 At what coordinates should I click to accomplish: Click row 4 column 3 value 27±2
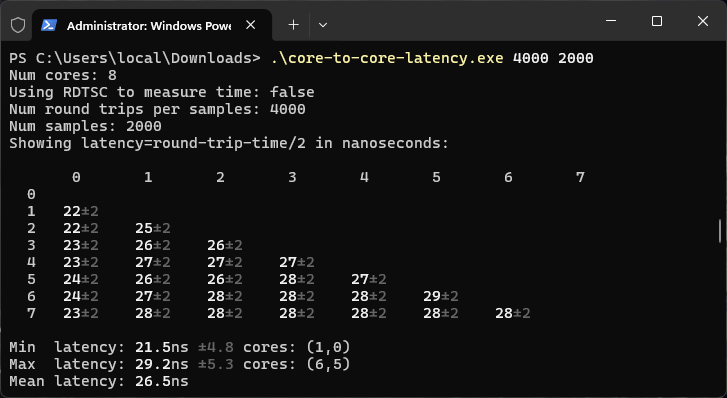297,263
